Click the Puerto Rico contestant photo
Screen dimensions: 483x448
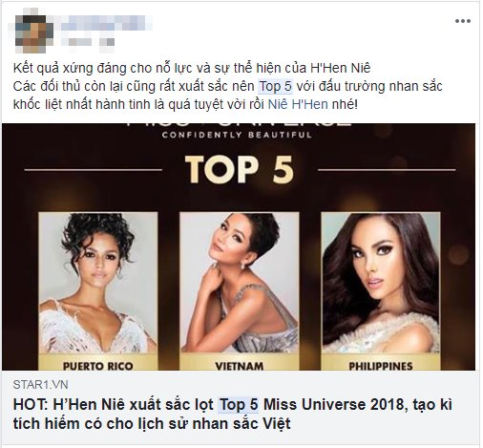[98, 283]
